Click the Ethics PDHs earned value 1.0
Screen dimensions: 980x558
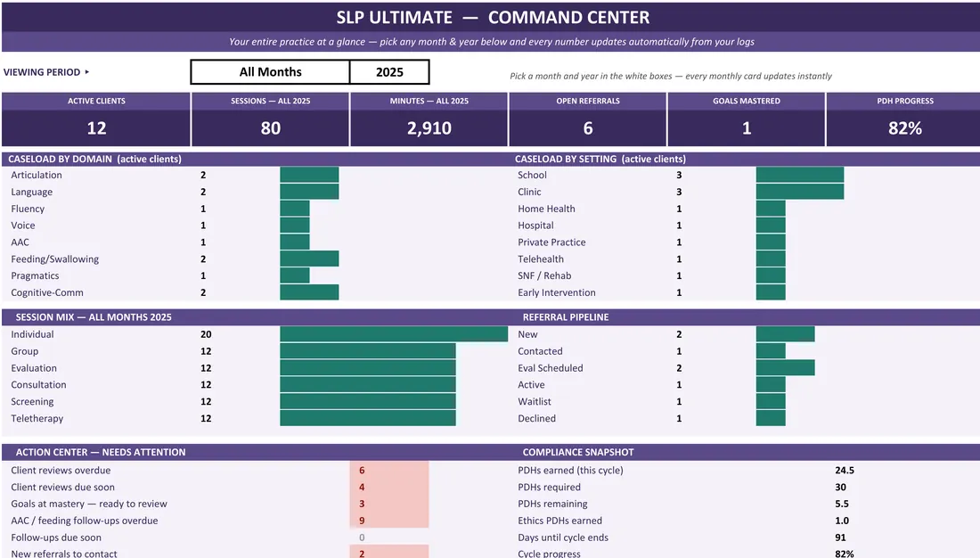point(842,521)
